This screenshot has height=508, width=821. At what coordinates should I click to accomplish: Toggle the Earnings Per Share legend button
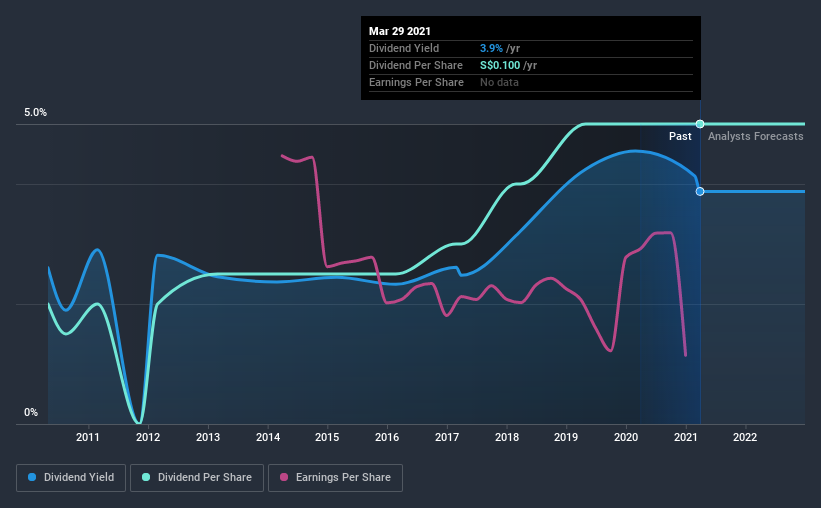pos(335,478)
